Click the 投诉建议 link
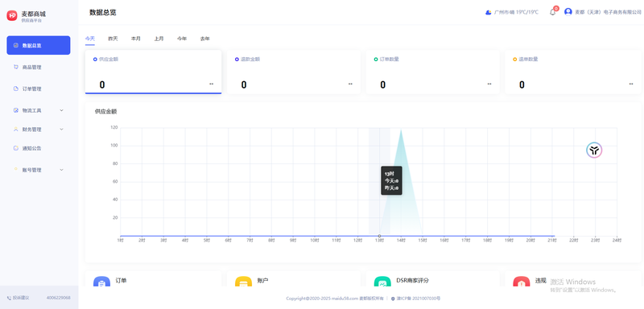The height and width of the screenshot is (309, 644). pyautogui.click(x=21, y=298)
